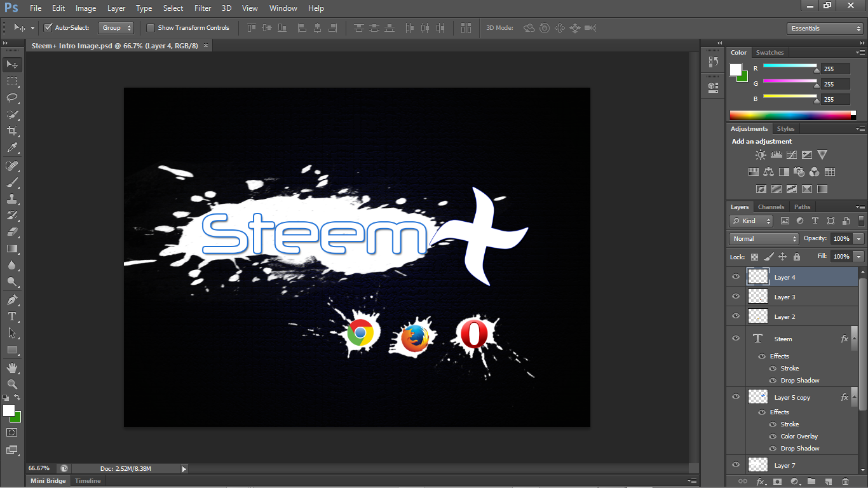Select the Lasso tool

click(12, 98)
